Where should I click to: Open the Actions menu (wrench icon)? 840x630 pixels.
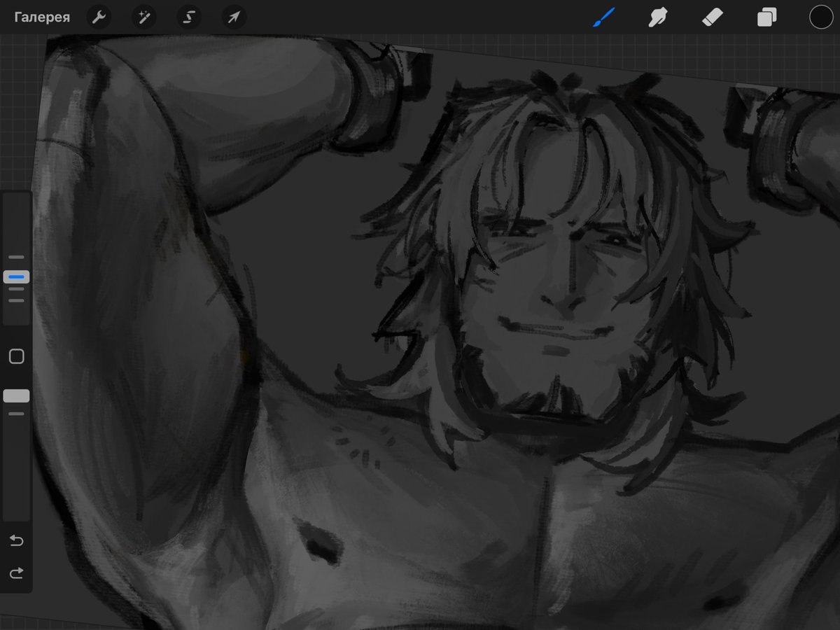tap(99, 17)
